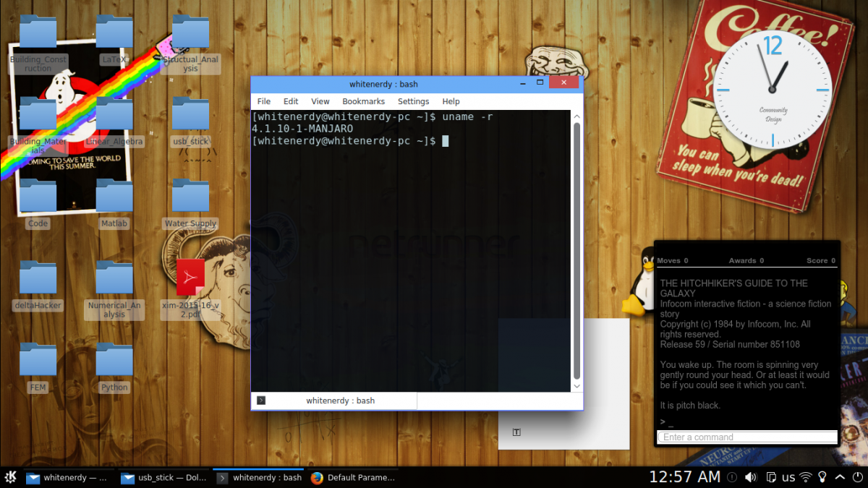The height and width of the screenshot is (488, 868).
Task: Click the power/leave icon in the panel
Action: click(x=857, y=477)
